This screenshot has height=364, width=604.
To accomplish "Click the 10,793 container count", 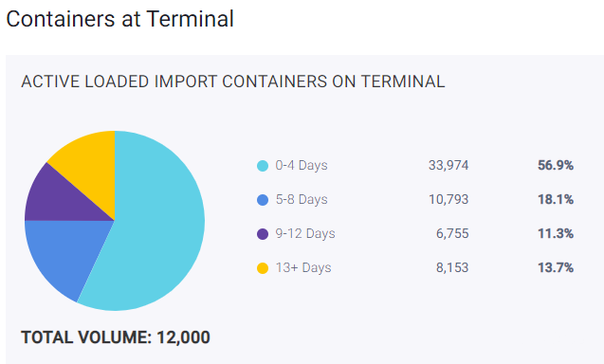I will click(x=448, y=199).
